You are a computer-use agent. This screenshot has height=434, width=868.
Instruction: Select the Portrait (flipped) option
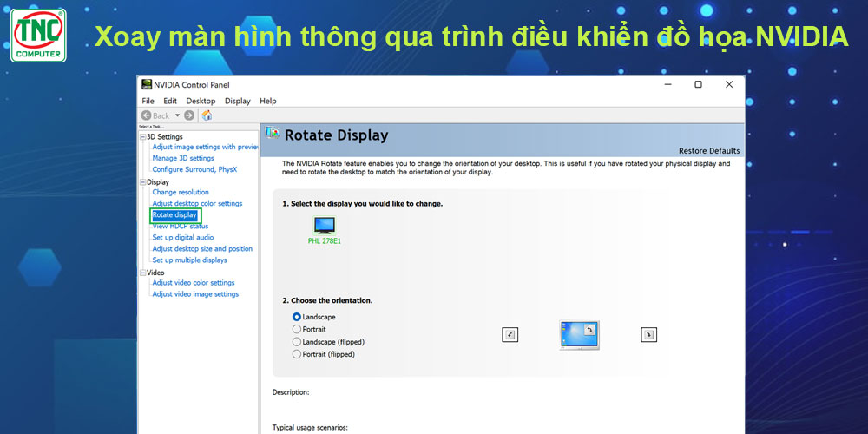click(x=324, y=354)
